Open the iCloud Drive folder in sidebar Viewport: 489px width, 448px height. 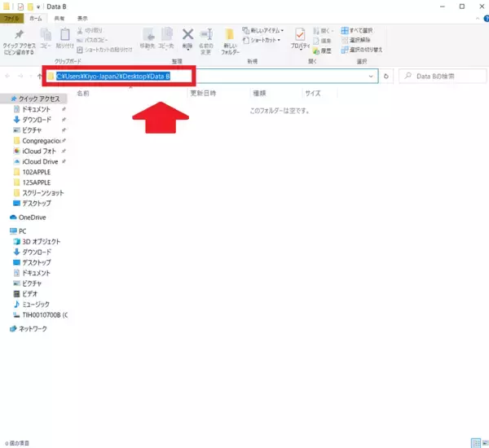coord(39,161)
